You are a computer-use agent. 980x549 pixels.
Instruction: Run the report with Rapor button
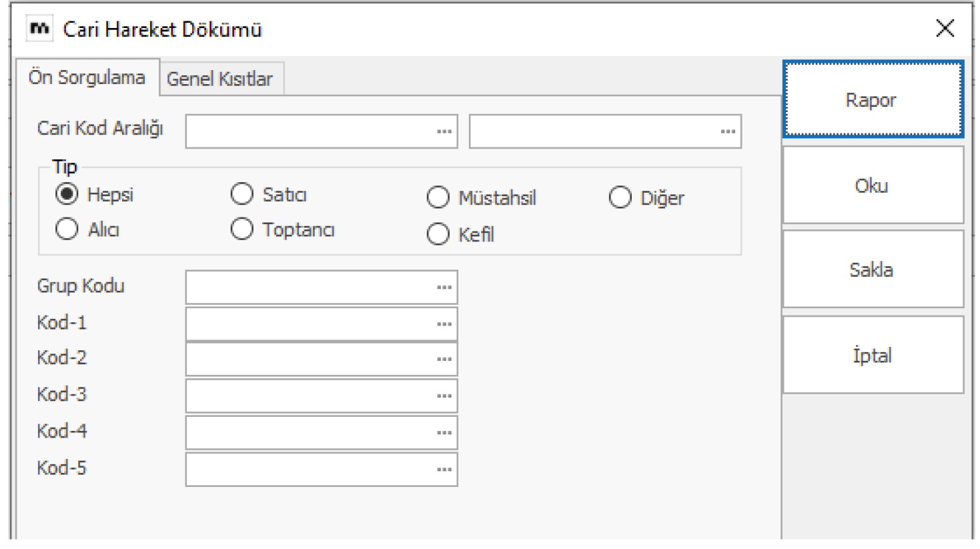click(x=873, y=100)
